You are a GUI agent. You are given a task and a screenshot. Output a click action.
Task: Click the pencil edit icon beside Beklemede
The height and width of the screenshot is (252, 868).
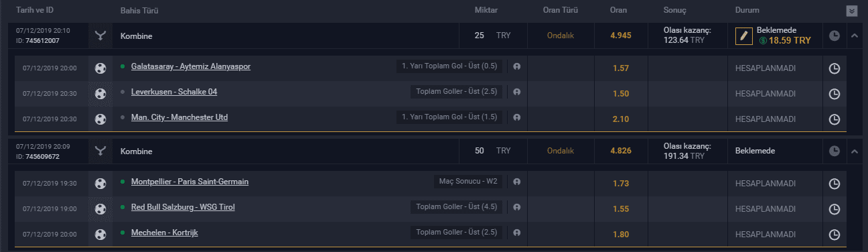click(x=742, y=36)
